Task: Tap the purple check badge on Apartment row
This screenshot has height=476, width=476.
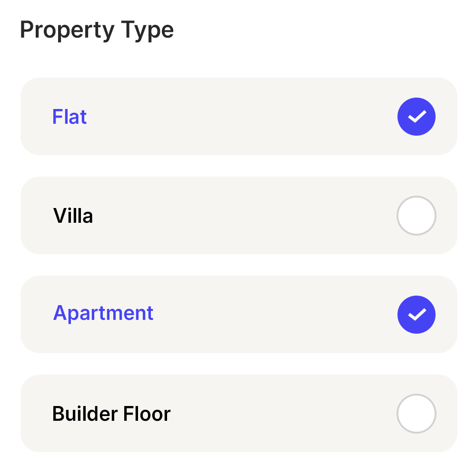Action: pos(416,314)
